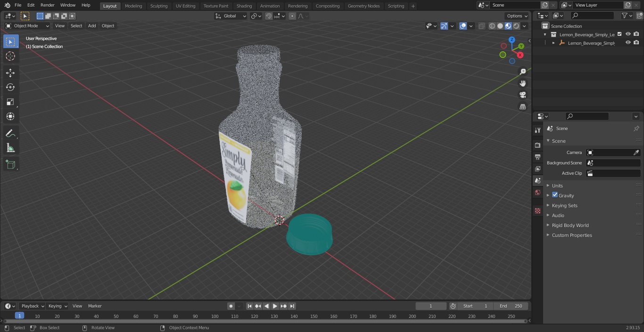Screen dimensions: 644x332
Task: Toggle the camera view icon
Action: pos(522,95)
